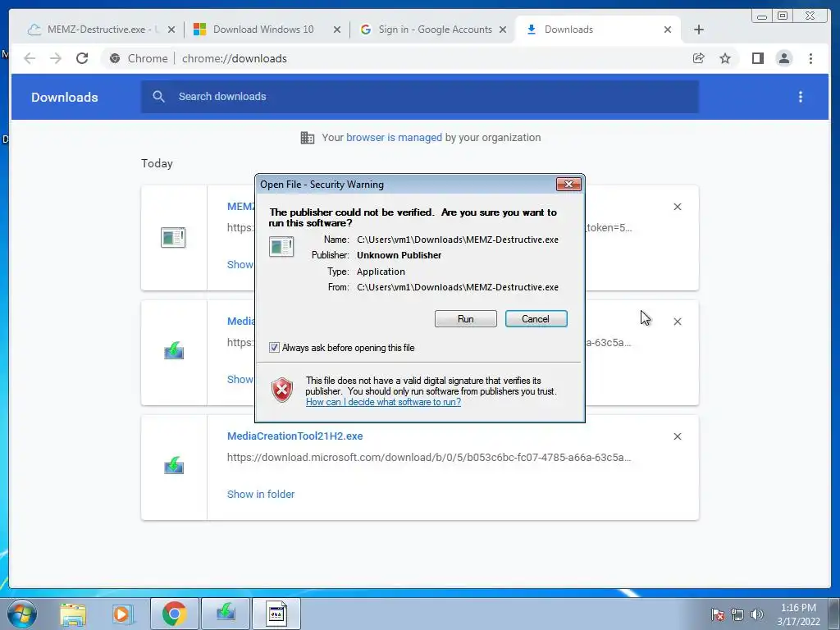Open How can I decide what software to run

[383, 402]
